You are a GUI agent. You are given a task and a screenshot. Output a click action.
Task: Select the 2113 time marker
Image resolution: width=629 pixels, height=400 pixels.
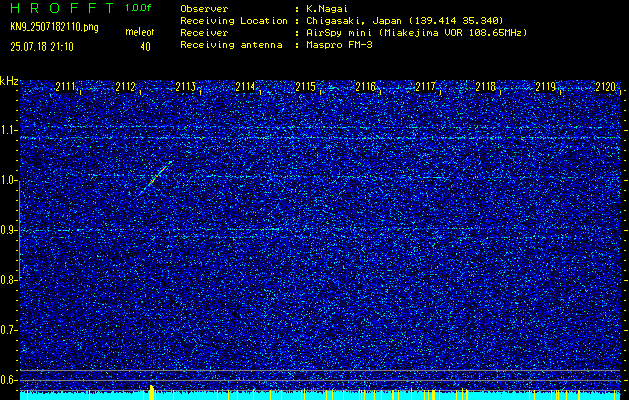click(185, 87)
